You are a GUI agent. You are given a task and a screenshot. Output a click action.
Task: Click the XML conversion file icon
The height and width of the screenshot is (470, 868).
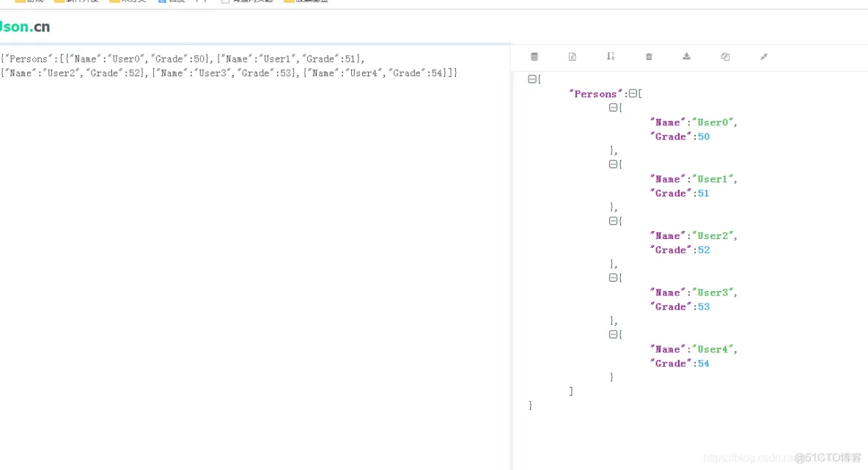tap(573, 56)
